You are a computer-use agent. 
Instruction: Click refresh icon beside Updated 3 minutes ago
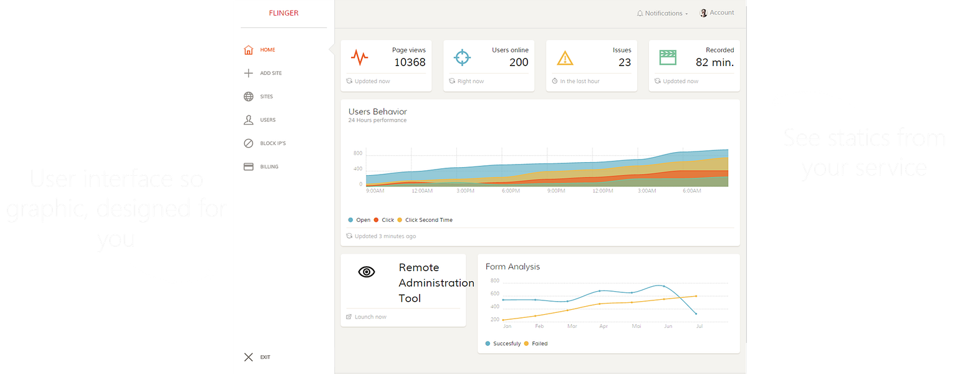pos(349,236)
